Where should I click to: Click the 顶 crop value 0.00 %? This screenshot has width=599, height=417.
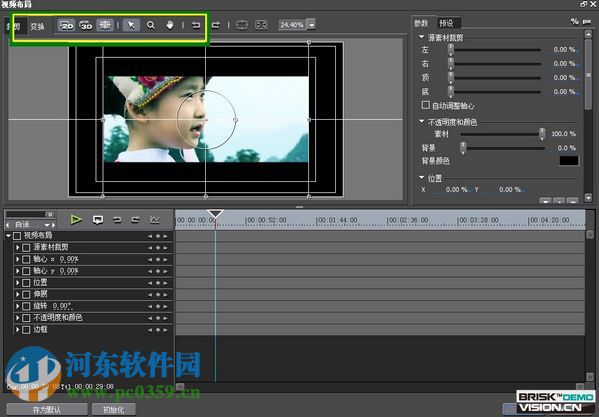pos(564,78)
